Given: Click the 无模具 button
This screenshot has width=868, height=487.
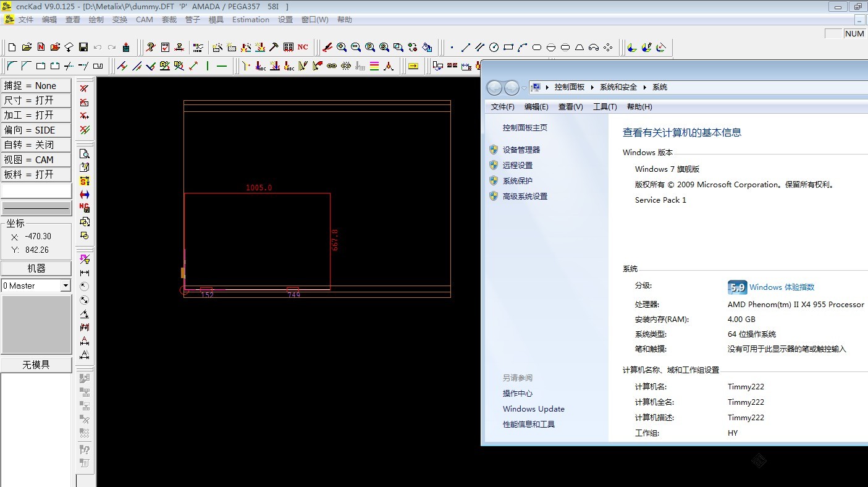Looking at the screenshot, I should 36,365.
